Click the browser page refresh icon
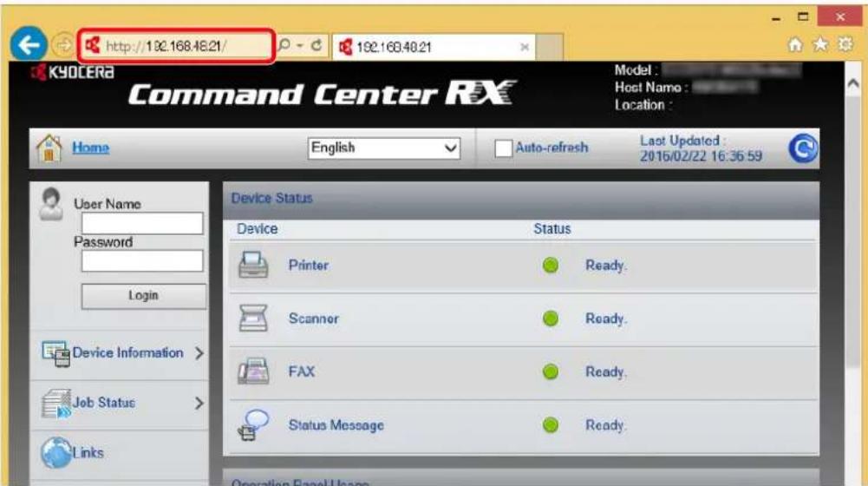Viewport: 868px width, 486px height. pos(317,45)
